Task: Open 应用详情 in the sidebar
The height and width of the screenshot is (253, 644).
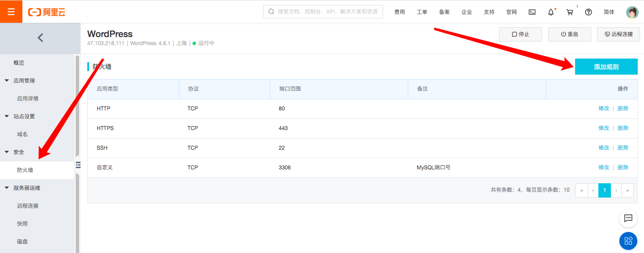Action: (x=28, y=99)
